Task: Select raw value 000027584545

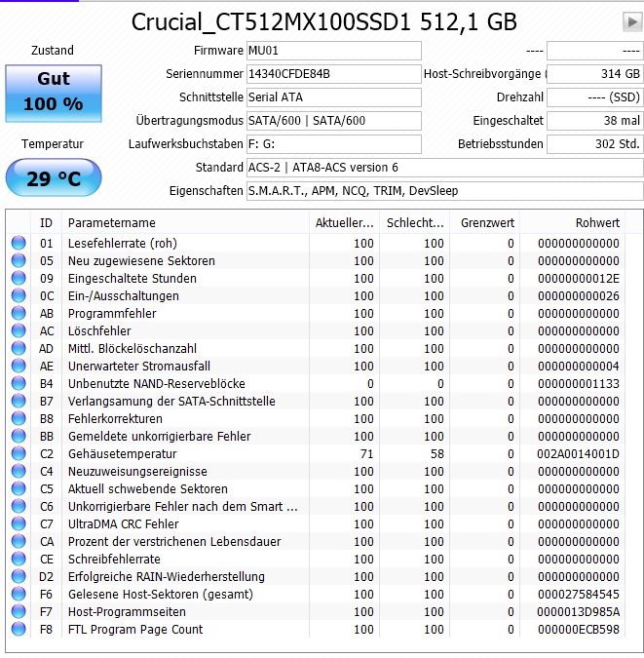Action: tap(579, 595)
